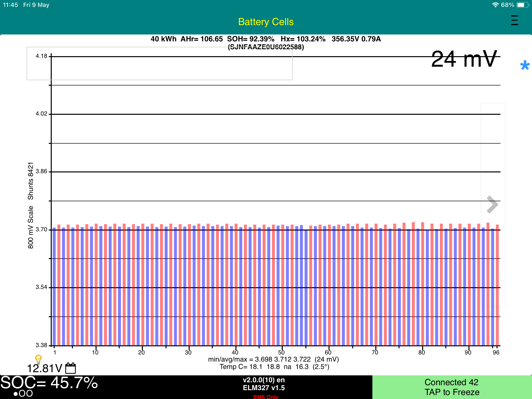Image resolution: width=532 pixels, height=399 pixels.
Task: Tap the red BMS Only text
Action: [x=266, y=397]
